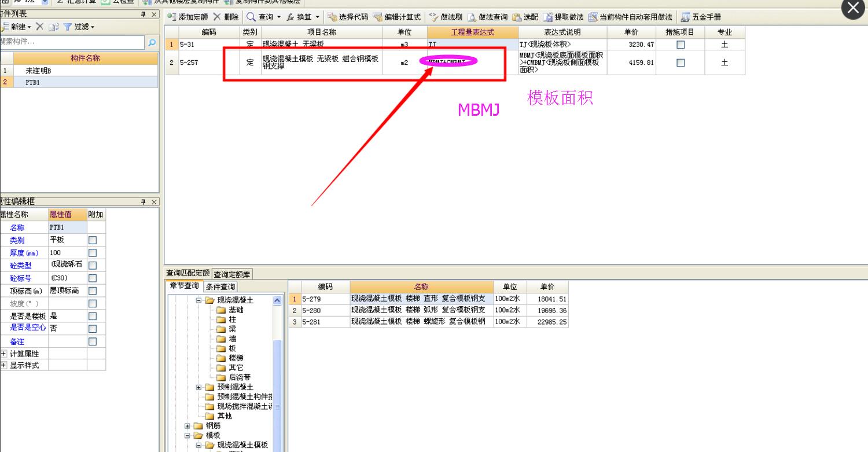Collapse the 现浇混凝土模板 tree node
This screenshot has height=452, width=868.
point(198,445)
